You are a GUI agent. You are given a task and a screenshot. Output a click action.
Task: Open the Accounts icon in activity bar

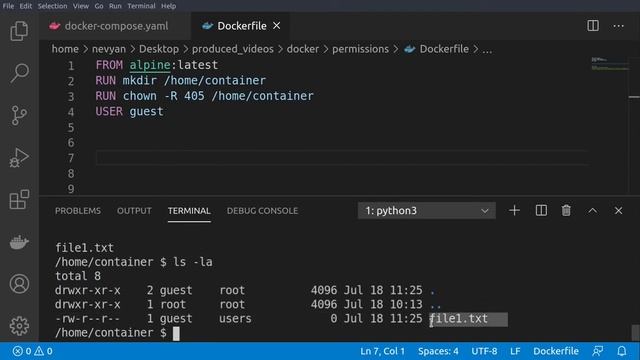pos(19,284)
